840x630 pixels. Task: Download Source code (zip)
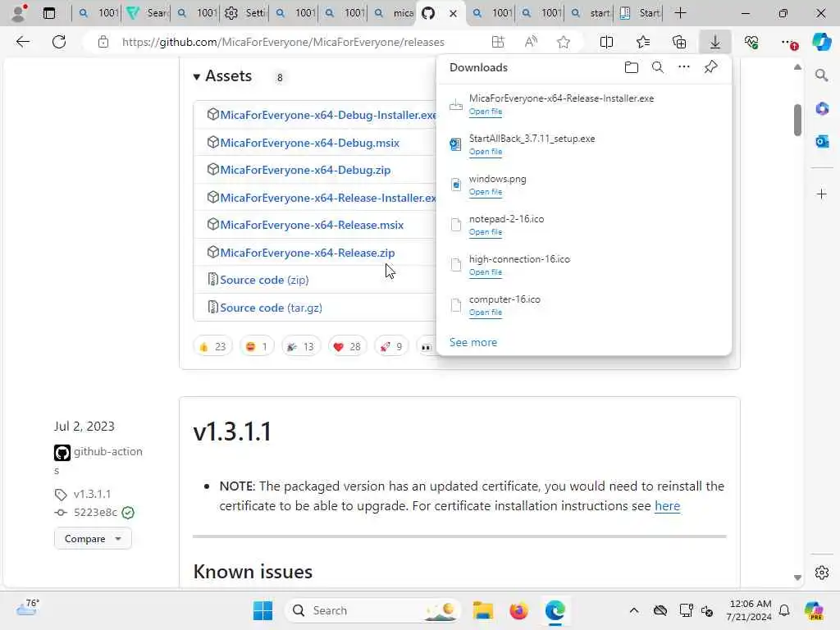[x=264, y=280]
